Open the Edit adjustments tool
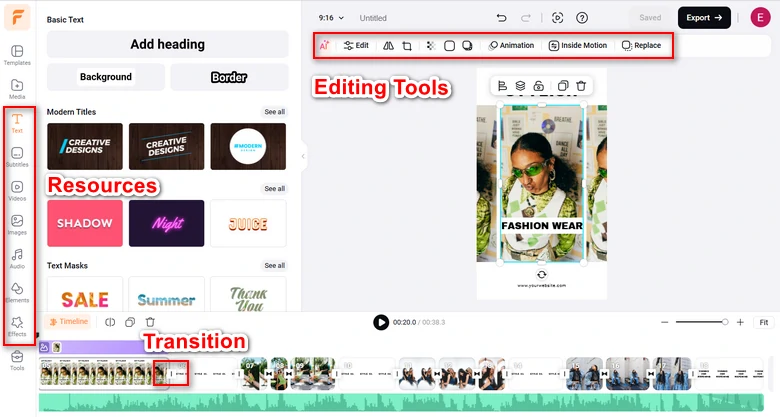The height and width of the screenshot is (417, 780). pyautogui.click(x=357, y=45)
